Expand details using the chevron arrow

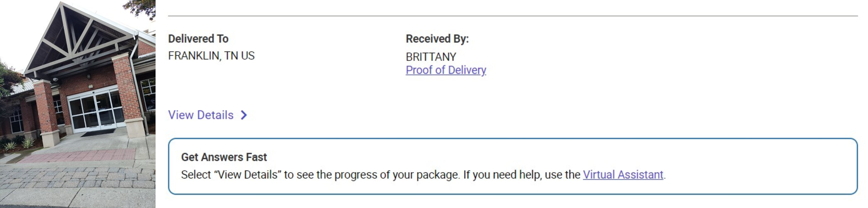tap(244, 115)
